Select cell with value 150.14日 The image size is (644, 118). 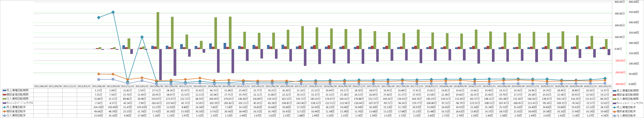tap(562, 99)
